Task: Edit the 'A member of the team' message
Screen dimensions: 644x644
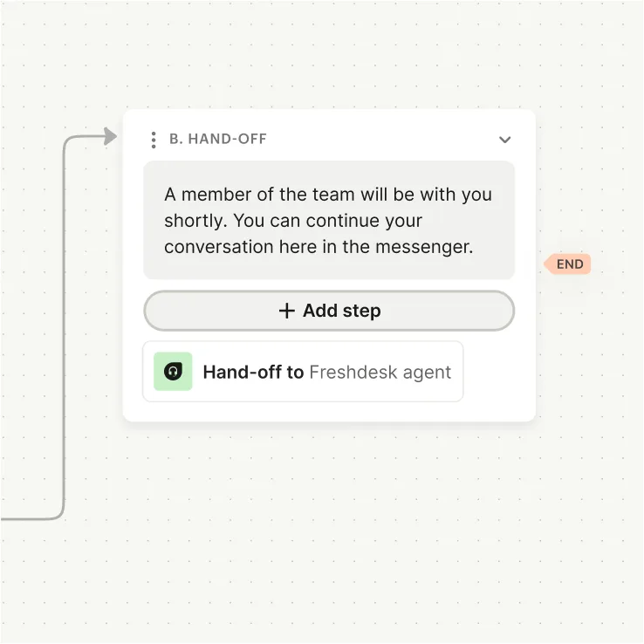Action: (328, 194)
